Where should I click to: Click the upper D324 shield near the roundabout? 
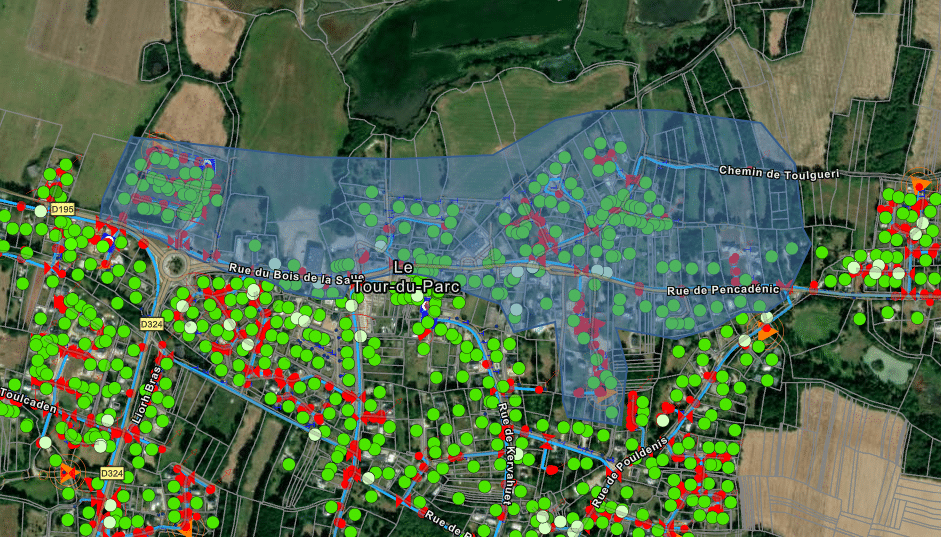(152, 324)
